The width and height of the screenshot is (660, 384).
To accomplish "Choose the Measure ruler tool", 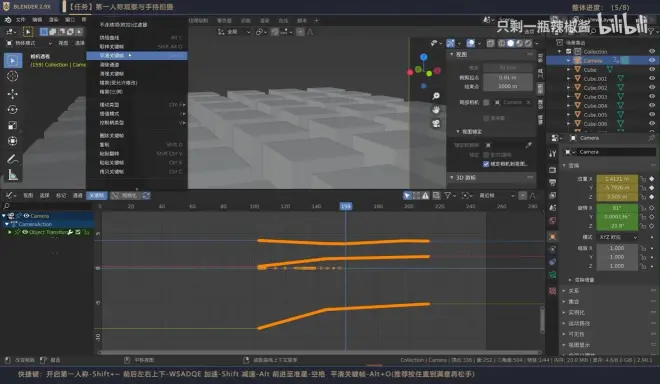I will pos(13,175).
